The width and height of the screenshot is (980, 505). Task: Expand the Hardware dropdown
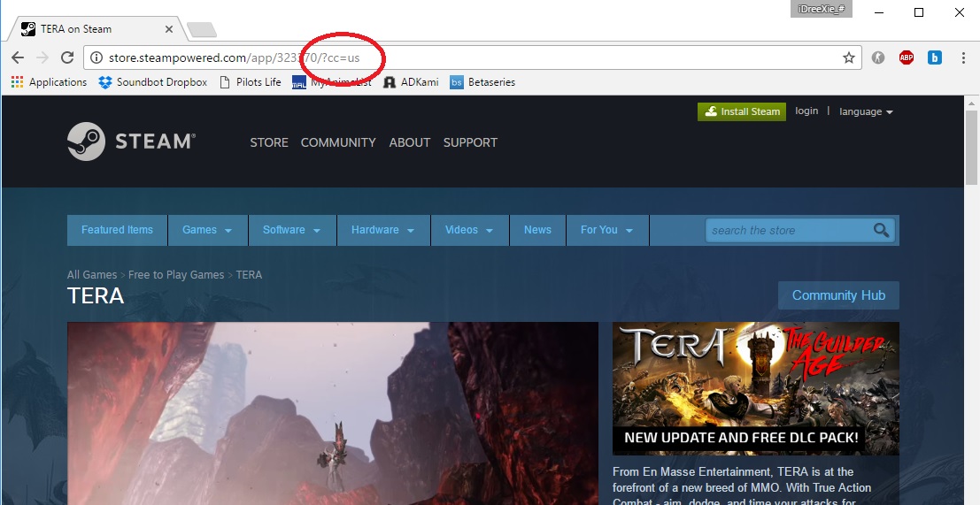pos(383,230)
